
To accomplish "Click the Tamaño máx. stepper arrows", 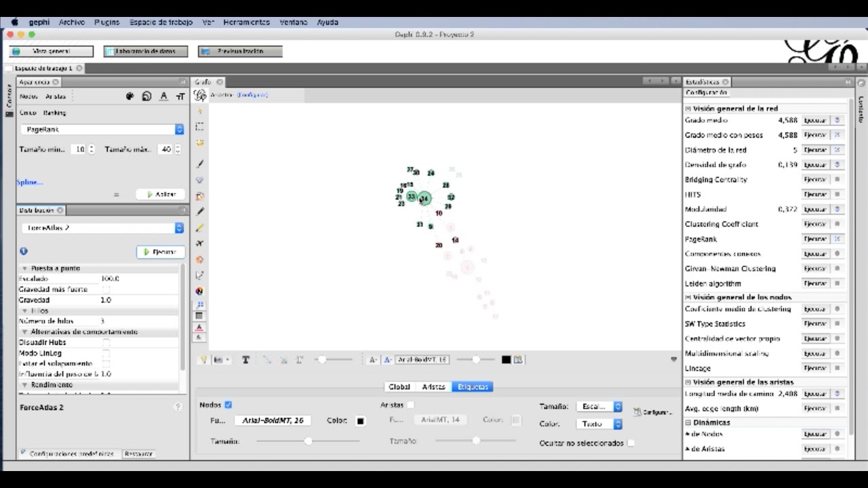I will [x=178, y=150].
